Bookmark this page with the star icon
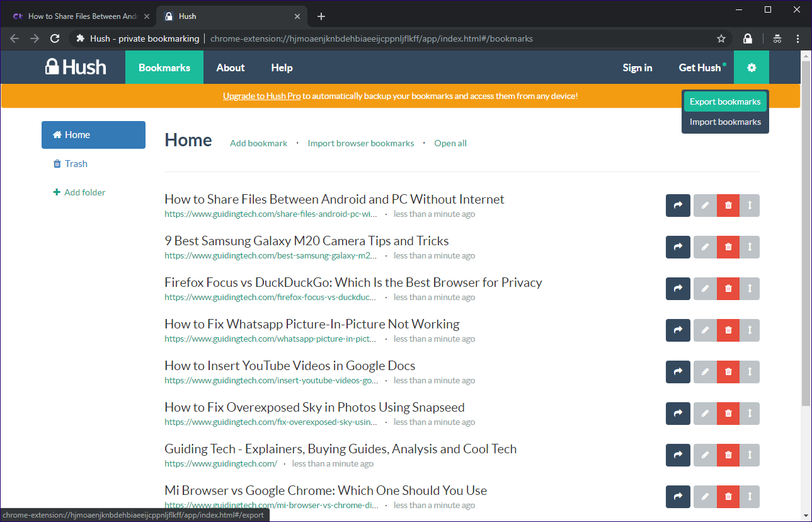This screenshot has height=522, width=812. pyautogui.click(x=721, y=38)
